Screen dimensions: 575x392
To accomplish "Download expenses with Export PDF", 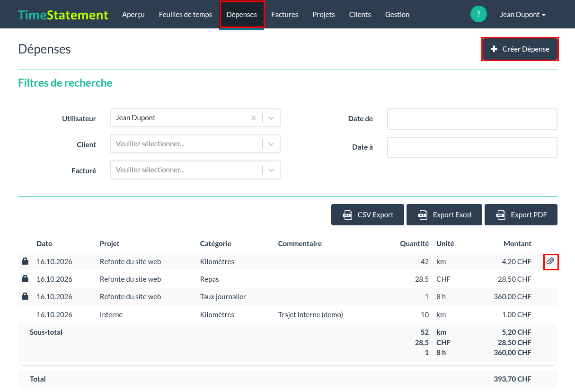I will pyautogui.click(x=521, y=214).
